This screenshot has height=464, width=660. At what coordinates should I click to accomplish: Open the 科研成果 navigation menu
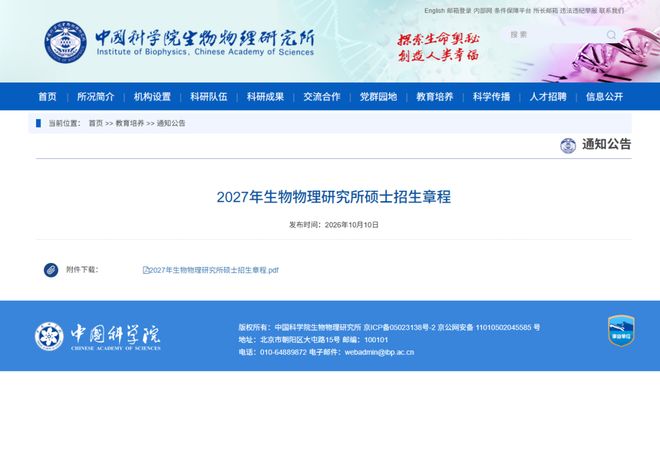pyautogui.click(x=265, y=97)
